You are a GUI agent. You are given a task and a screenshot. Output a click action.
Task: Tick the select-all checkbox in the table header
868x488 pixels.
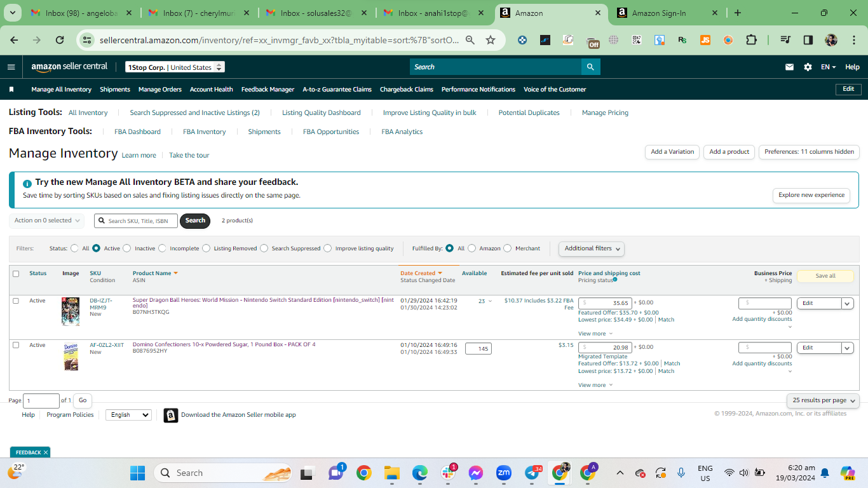[16, 274]
